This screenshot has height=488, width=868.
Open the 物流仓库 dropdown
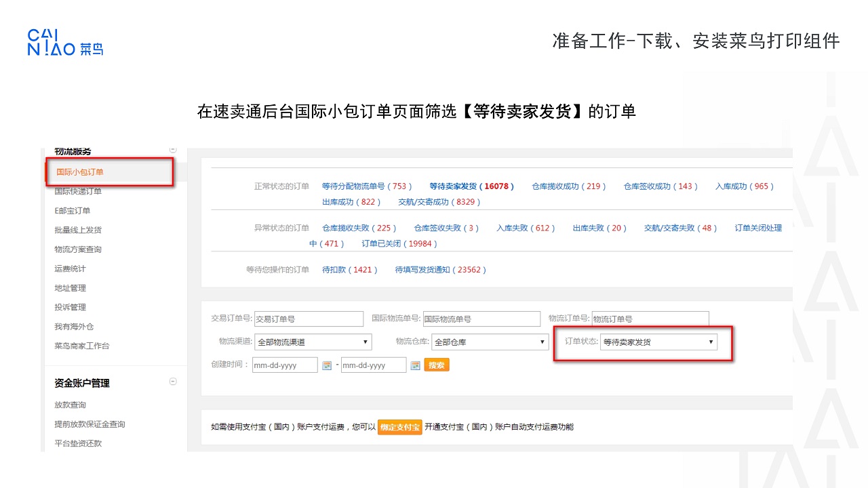coord(490,342)
